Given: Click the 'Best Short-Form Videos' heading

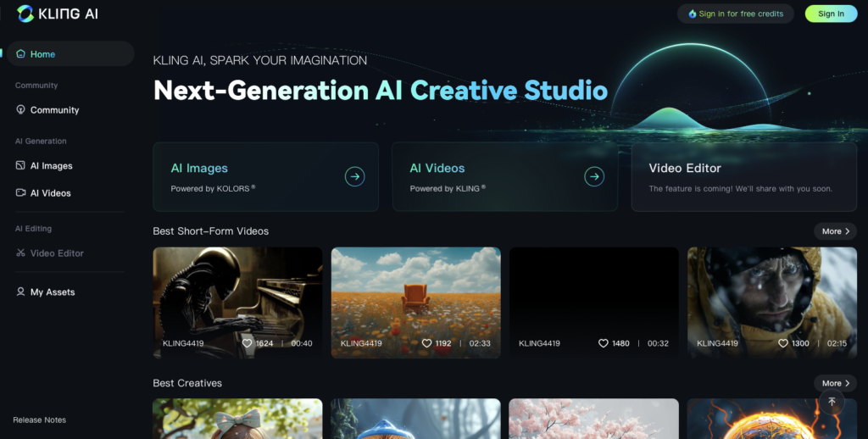Looking at the screenshot, I should coord(211,231).
